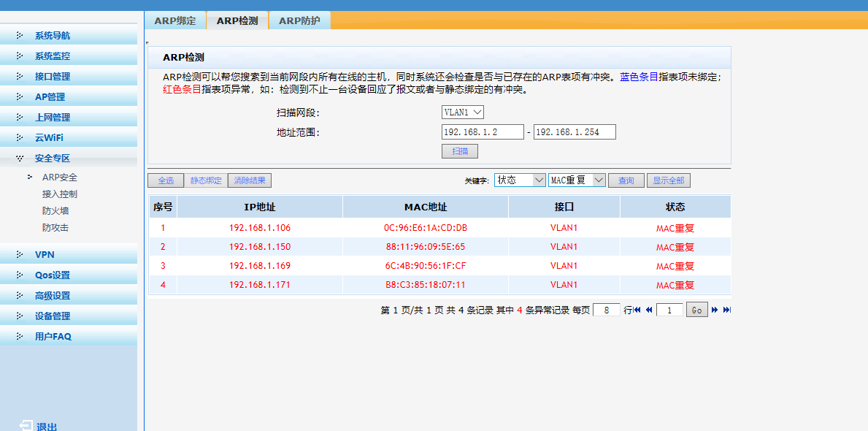Click the 全选 select all button
Screen dimensions: 868x431
coord(166,180)
